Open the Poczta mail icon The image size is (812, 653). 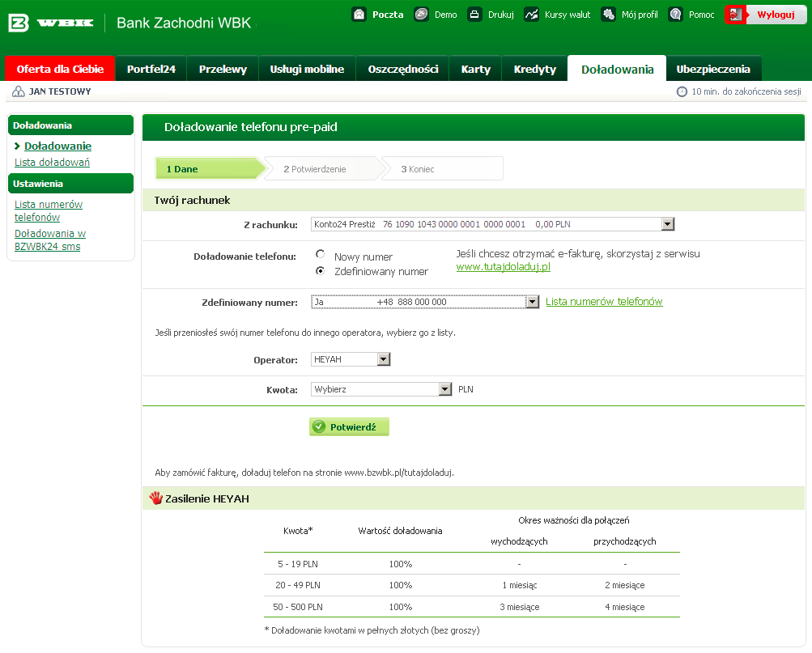tap(359, 14)
